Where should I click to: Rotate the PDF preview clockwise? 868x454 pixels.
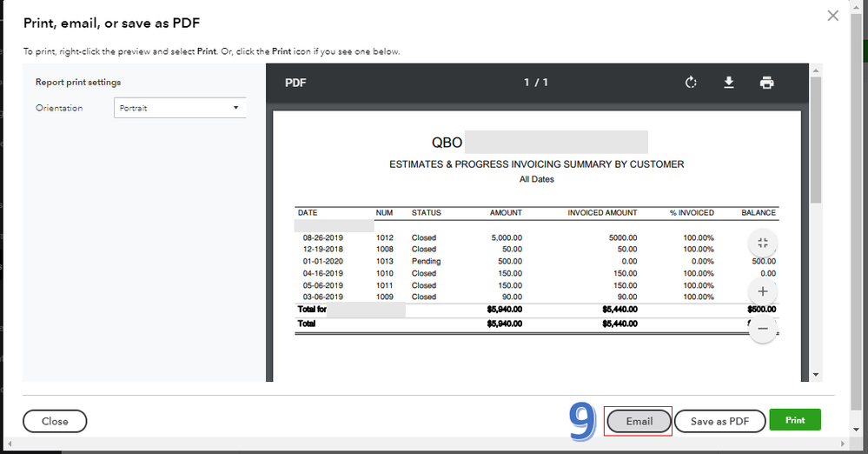(x=691, y=83)
